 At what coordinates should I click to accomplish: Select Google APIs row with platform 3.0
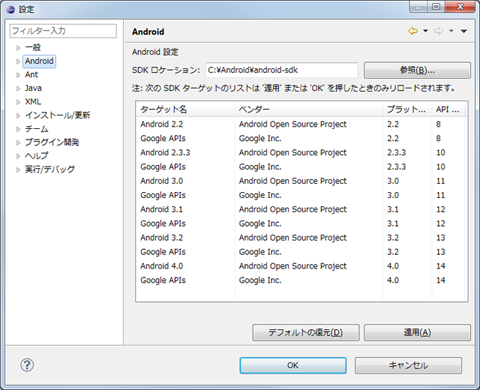pos(301,195)
